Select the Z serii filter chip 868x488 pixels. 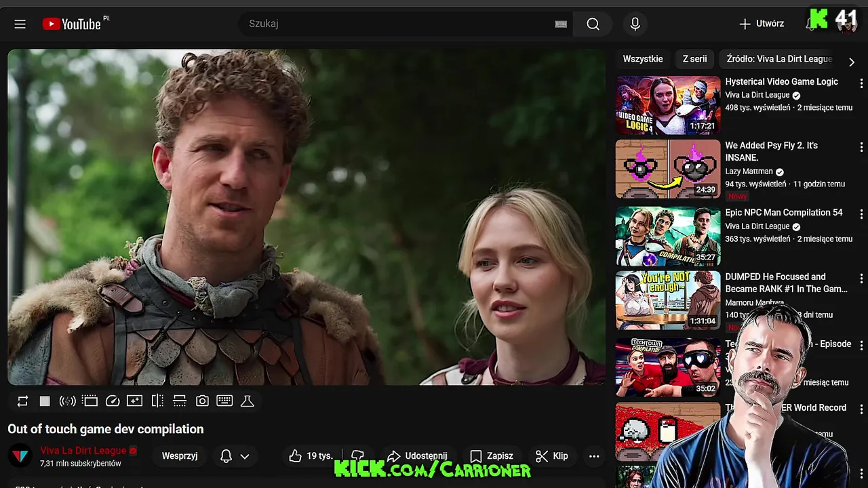click(x=694, y=59)
